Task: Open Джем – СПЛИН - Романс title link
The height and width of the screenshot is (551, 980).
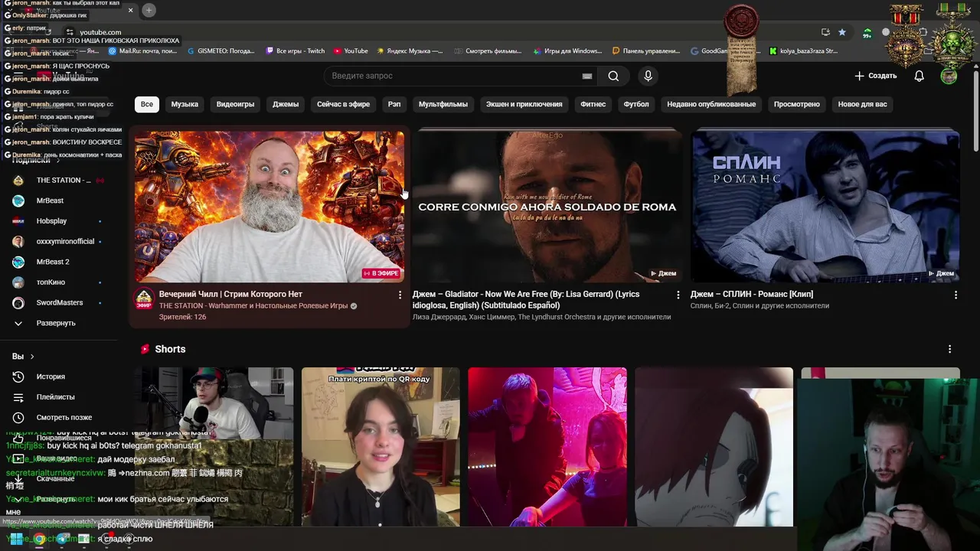Action: pyautogui.click(x=752, y=294)
